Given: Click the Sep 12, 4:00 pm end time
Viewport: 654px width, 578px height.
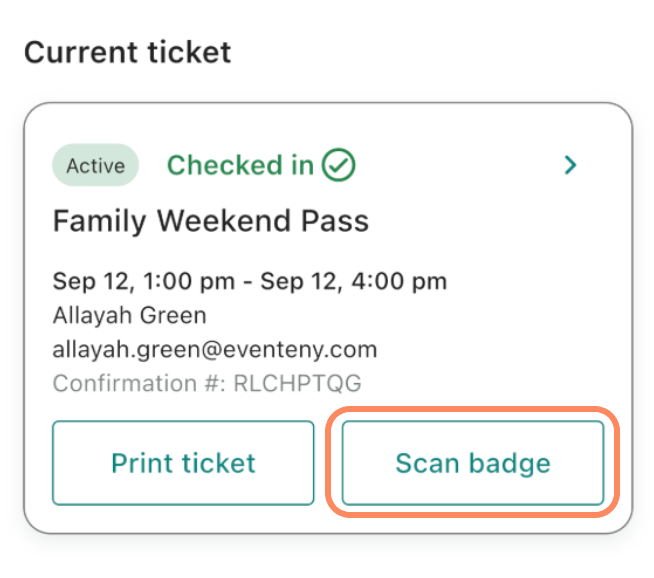Looking at the screenshot, I should click(x=353, y=281).
